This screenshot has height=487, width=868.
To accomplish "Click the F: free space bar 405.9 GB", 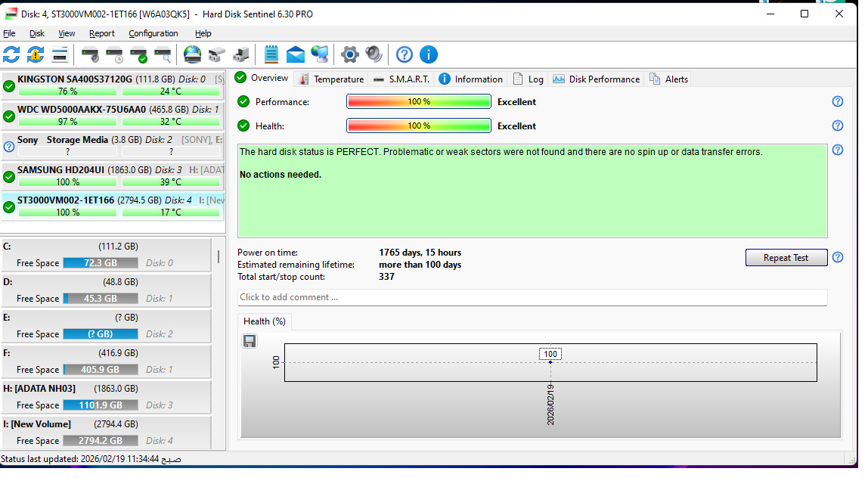I will coord(101,369).
